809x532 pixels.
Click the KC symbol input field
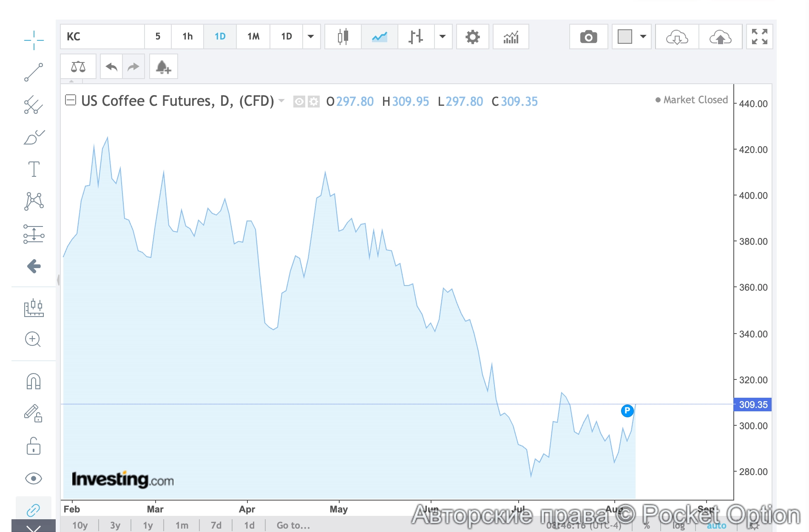point(102,37)
